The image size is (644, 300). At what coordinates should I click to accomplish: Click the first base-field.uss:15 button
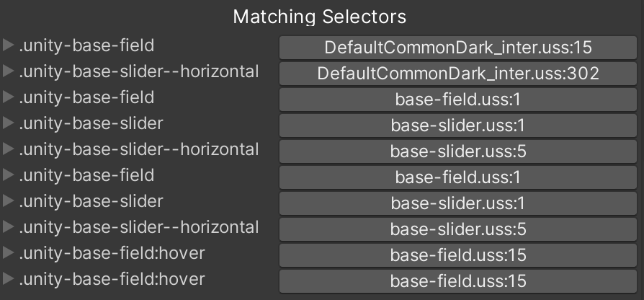(x=458, y=255)
